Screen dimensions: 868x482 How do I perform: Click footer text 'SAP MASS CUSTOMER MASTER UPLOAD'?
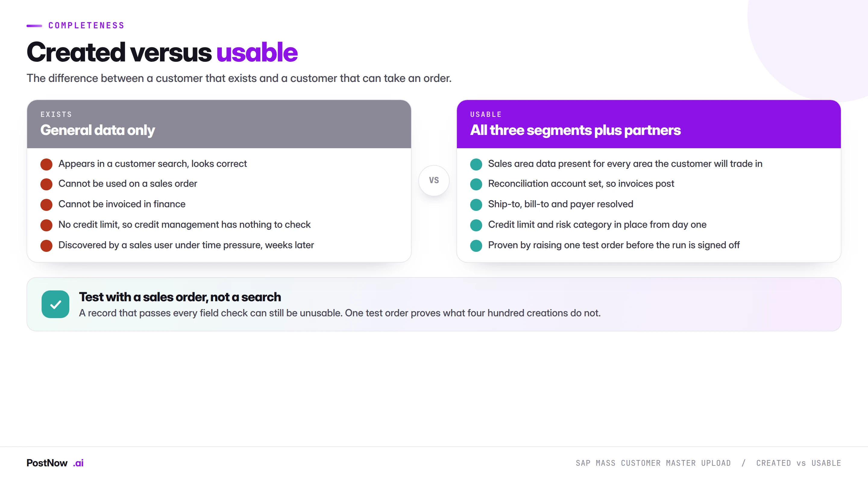pos(653,463)
